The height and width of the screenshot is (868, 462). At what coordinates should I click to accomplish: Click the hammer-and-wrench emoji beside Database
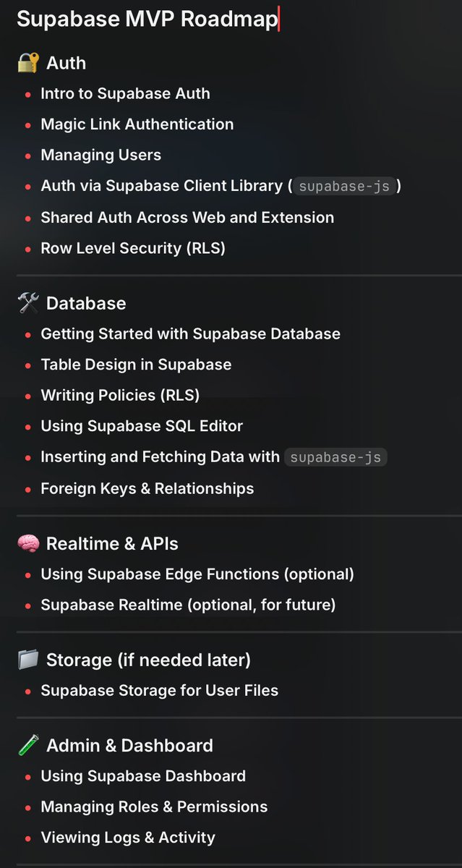[x=27, y=303]
